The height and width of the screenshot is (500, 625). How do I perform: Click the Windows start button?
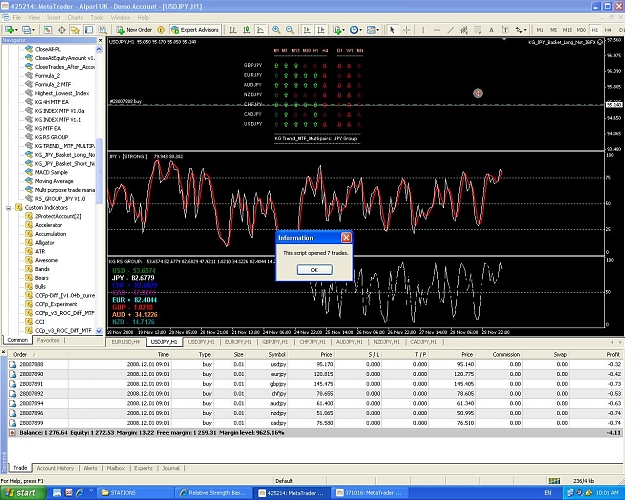click(22, 493)
